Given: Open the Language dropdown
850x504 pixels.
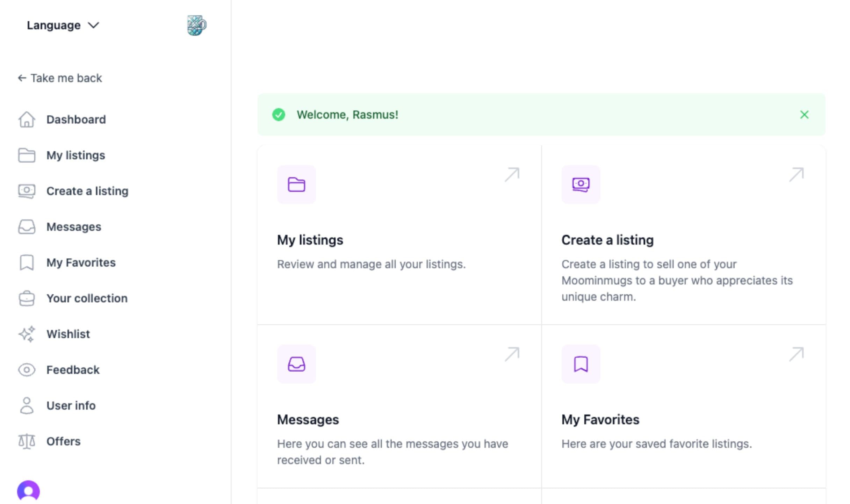Looking at the screenshot, I should [x=63, y=25].
